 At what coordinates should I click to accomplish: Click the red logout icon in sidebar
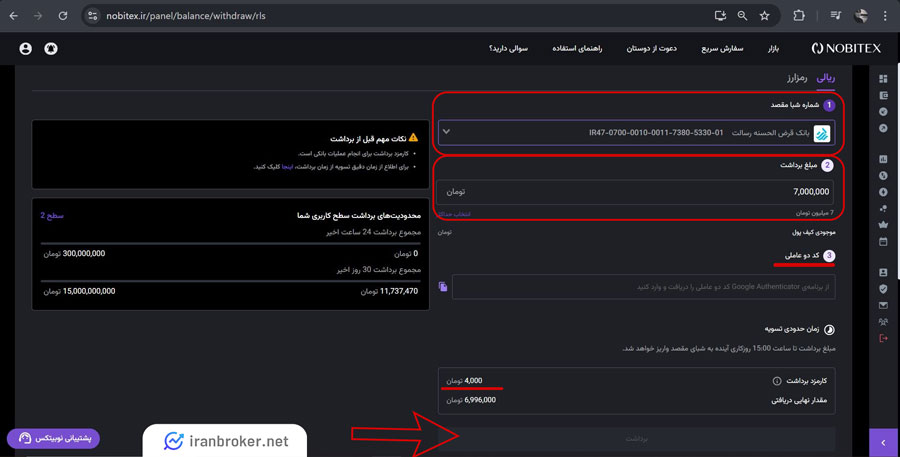click(x=883, y=338)
